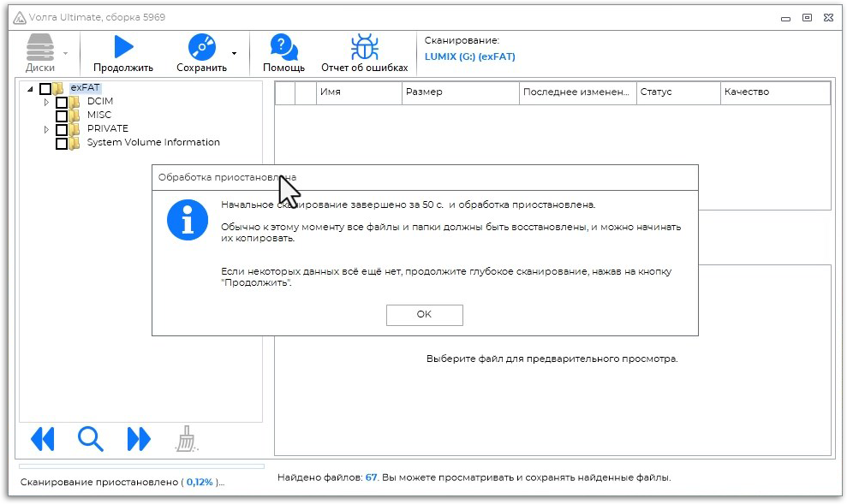
Task: Sort by the Качество column header
Action: (x=775, y=92)
